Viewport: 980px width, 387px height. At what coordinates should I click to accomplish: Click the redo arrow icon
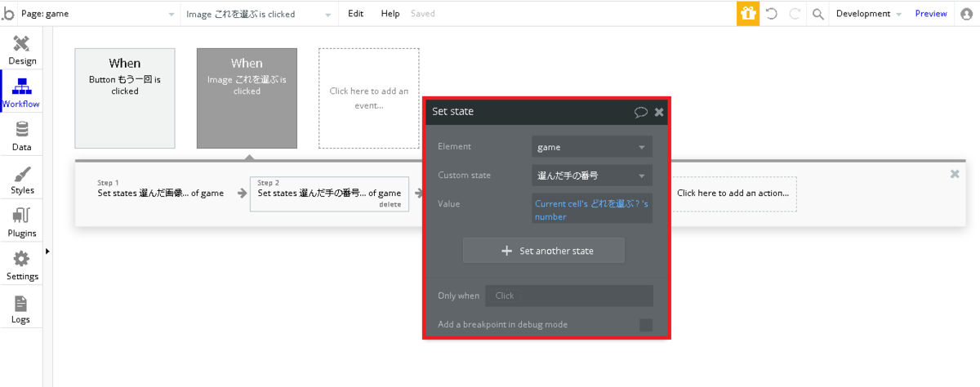(x=795, y=14)
